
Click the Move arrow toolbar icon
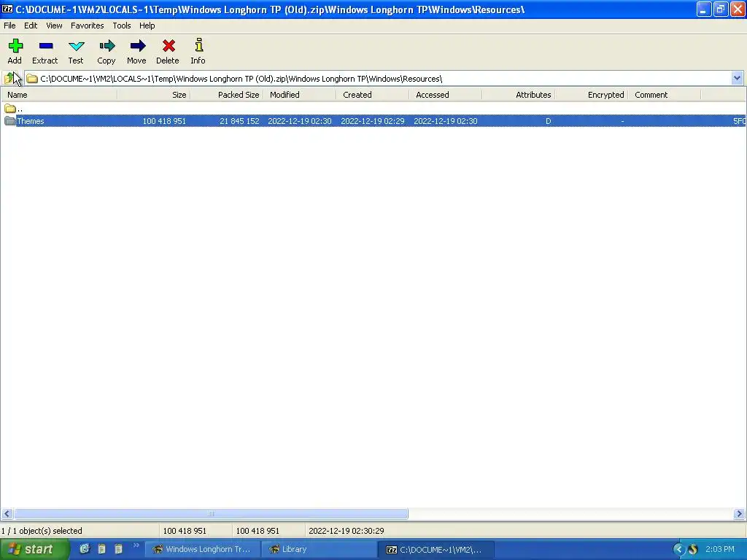(x=138, y=46)
